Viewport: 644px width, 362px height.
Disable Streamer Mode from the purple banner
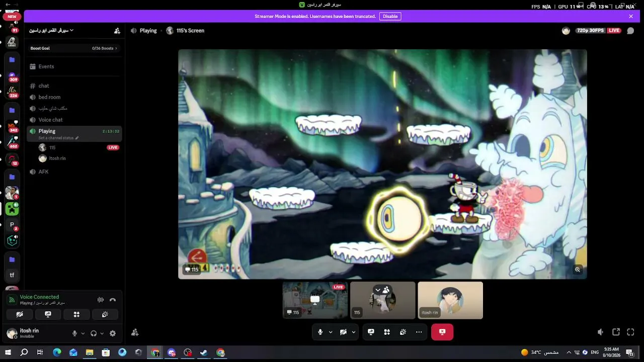(390, 16)
